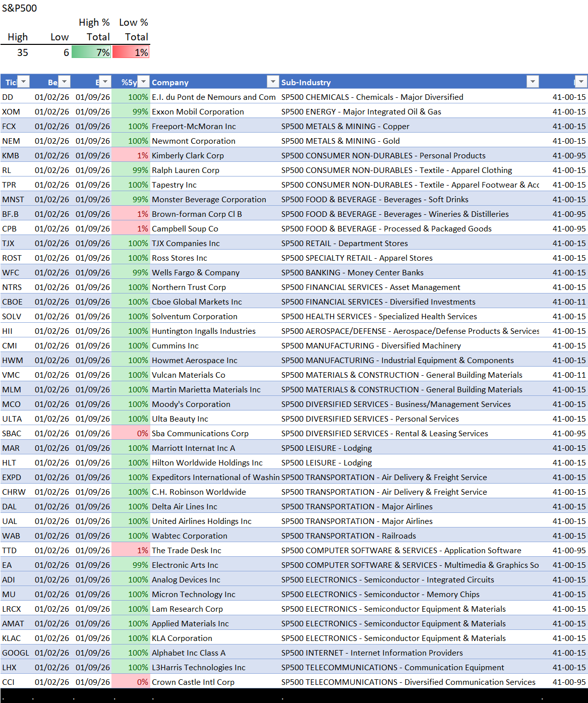The image size is (588, 703).
Task: Click United Airlines Holdings Inc cell
Action: [x=215, y=521]
